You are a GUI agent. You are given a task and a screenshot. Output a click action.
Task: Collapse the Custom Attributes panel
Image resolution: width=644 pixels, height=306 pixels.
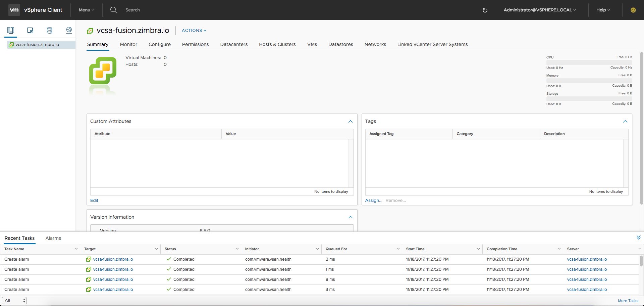click(351, 122)
